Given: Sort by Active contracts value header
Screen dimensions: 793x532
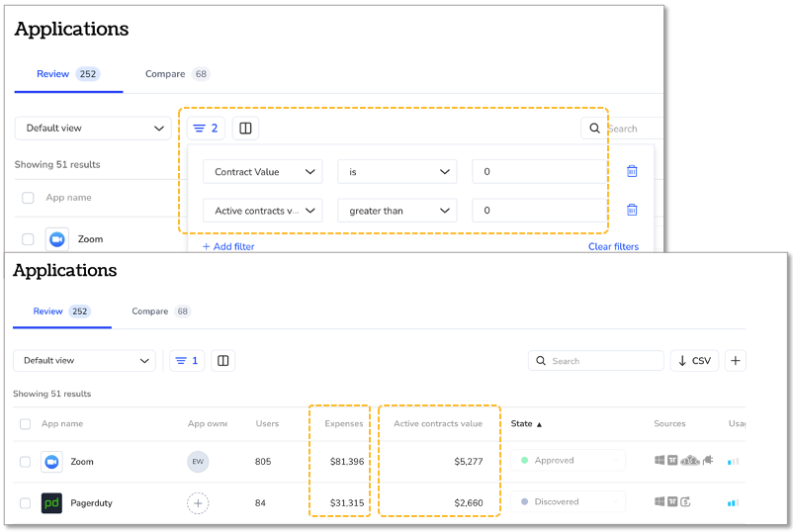Looking at the screenshot, I should tap(438, 424).
